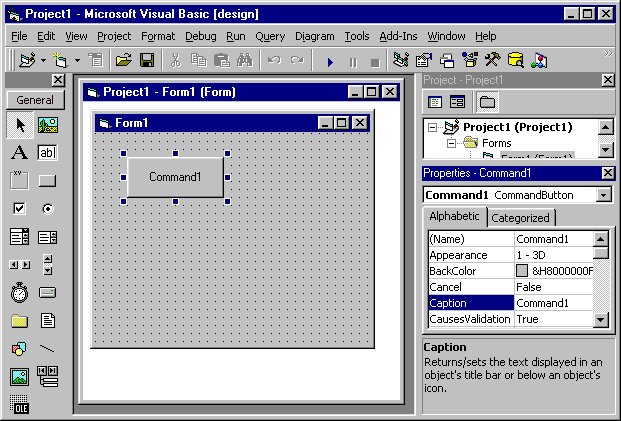Click the General toolbox tab button

pos(35,100)
